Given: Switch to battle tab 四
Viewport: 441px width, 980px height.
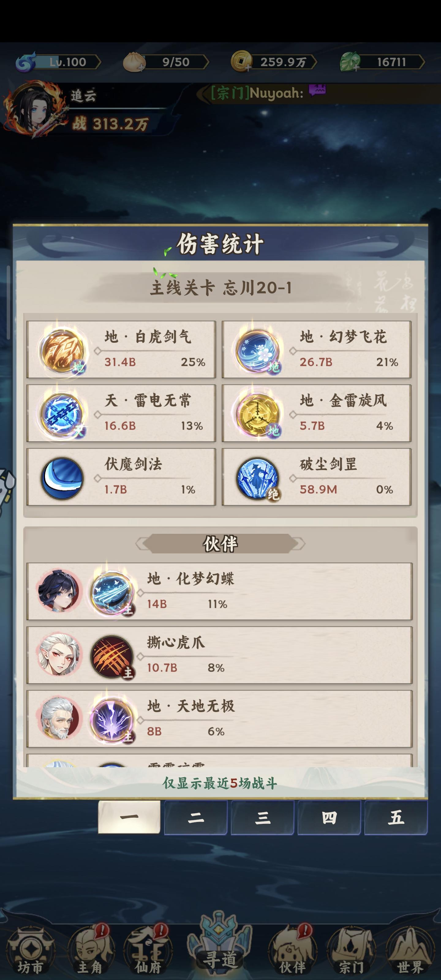Looking at the screenshot, I should click(x=329, y=817).
